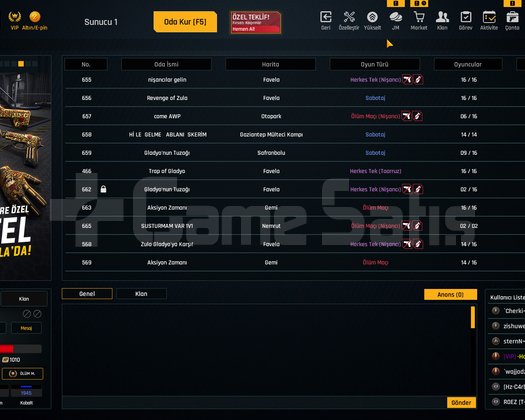Open the Görev tasks icon

point(466,17)
